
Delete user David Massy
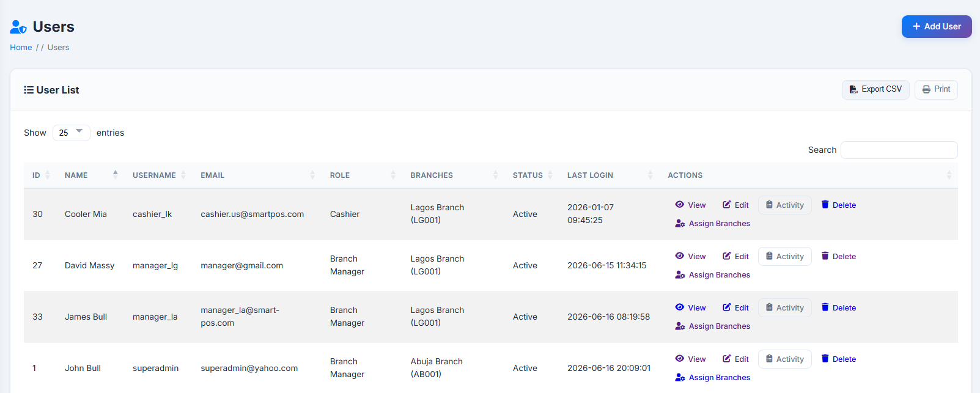click(x=838, y=257)
